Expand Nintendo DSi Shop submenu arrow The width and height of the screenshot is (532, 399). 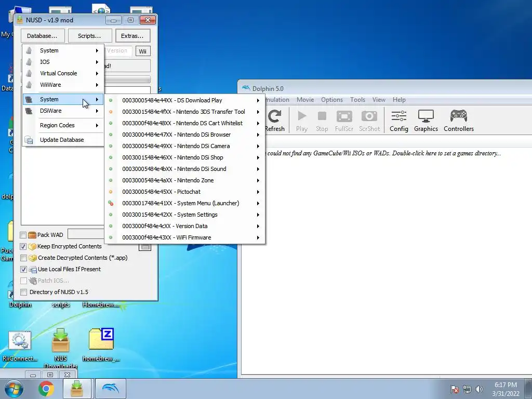click(258, 158)
